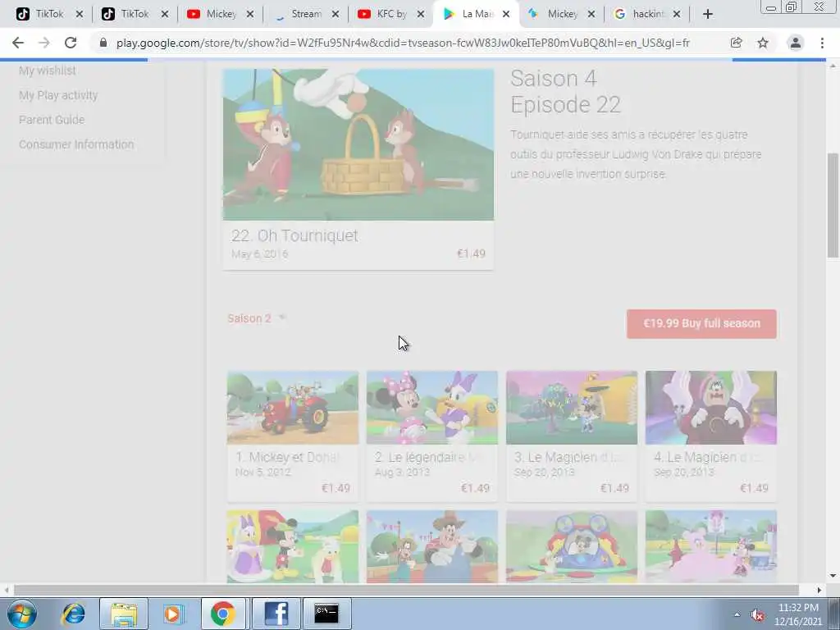Open a new browser tab
This screenshot has width=840, height=630.
[708, 14]
